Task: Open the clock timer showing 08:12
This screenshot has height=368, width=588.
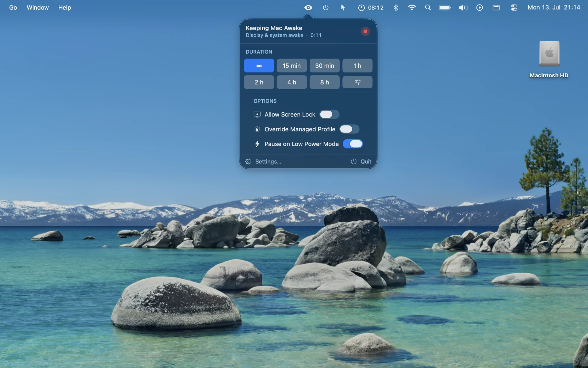Action: pyautogui.click(x=371, y=8)
